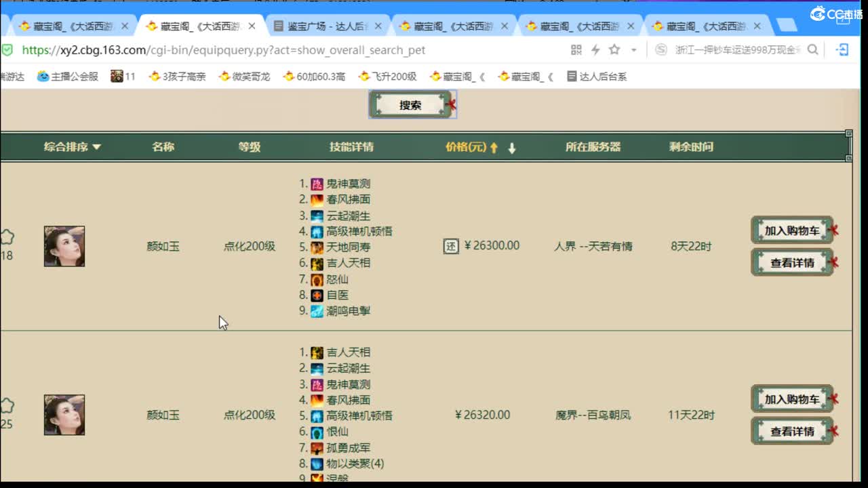Click the price ¥26300.00
Viewport: 868px width, 488px height.
[x=492, y=246]
